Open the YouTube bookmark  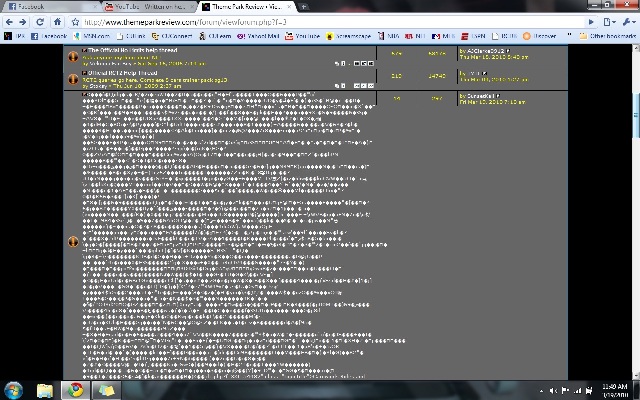[302, 36]
